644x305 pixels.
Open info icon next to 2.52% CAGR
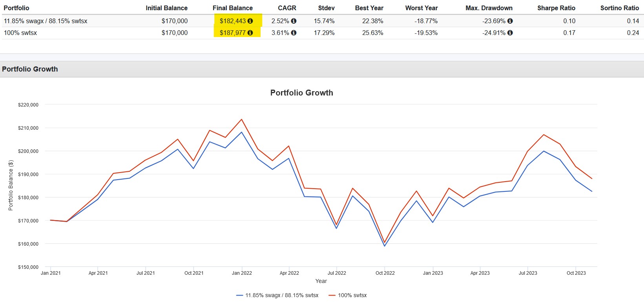pyautogui.click(x=294, y=21)
